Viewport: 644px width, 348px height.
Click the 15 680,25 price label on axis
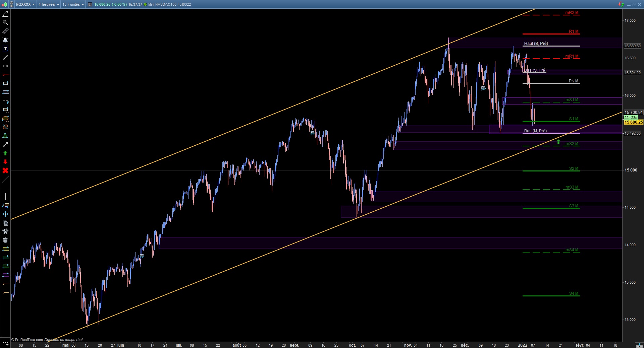tap(633, 122)
